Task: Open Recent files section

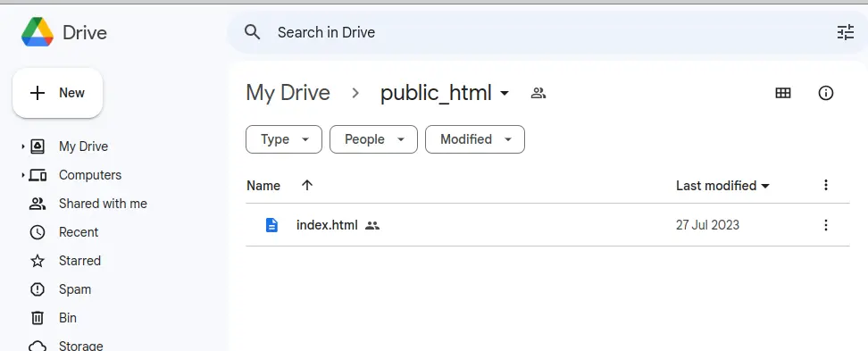Action: point(78,232)
